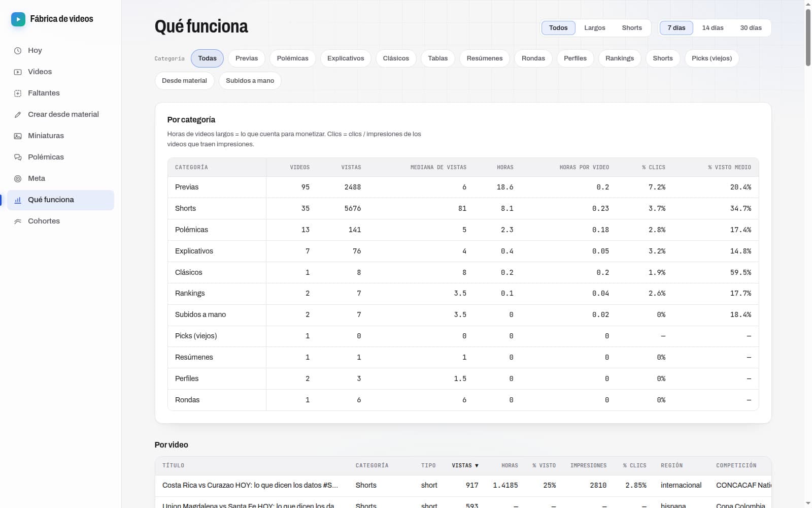Choose the Clásicos category chip
The width and height of the screenshot is (812, 508).
[396, 58]
